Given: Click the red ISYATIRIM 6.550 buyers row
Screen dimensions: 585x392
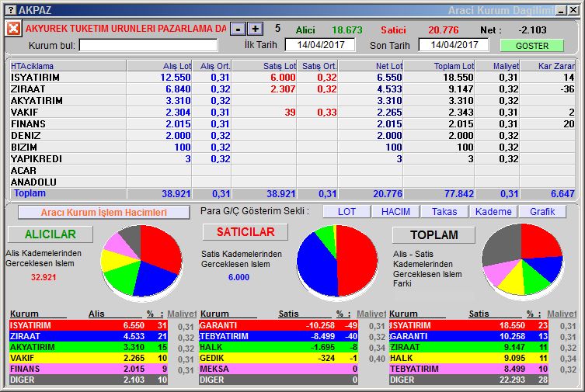Looking at the screenshot, I should [89, 325].
